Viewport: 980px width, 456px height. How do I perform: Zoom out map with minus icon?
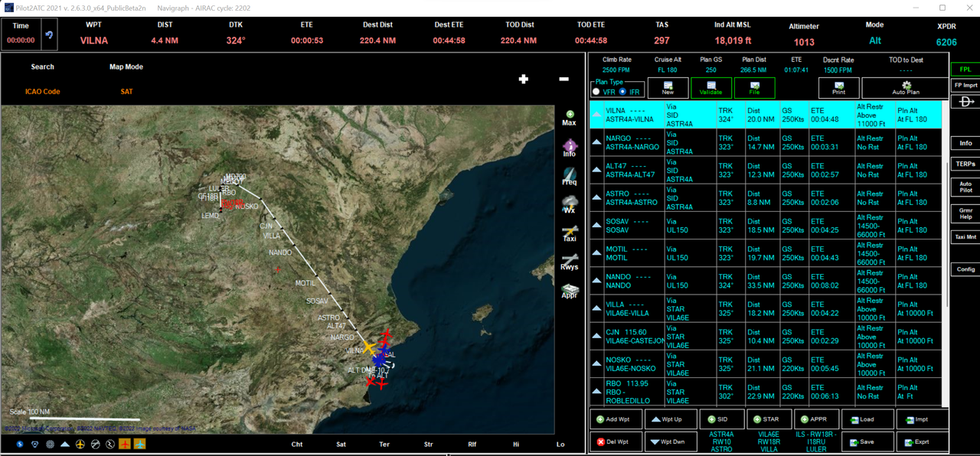pyautogui.click(x=563, y=79)
